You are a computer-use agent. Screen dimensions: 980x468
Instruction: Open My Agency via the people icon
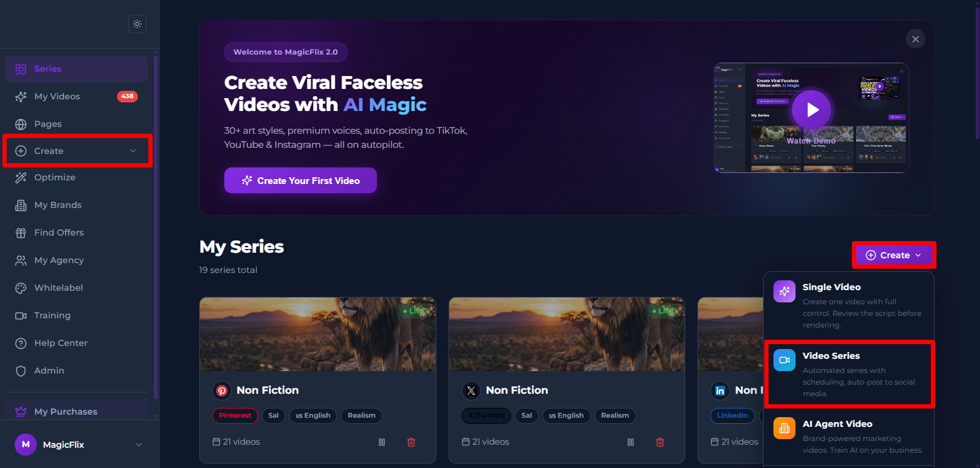tap(21, 260)
